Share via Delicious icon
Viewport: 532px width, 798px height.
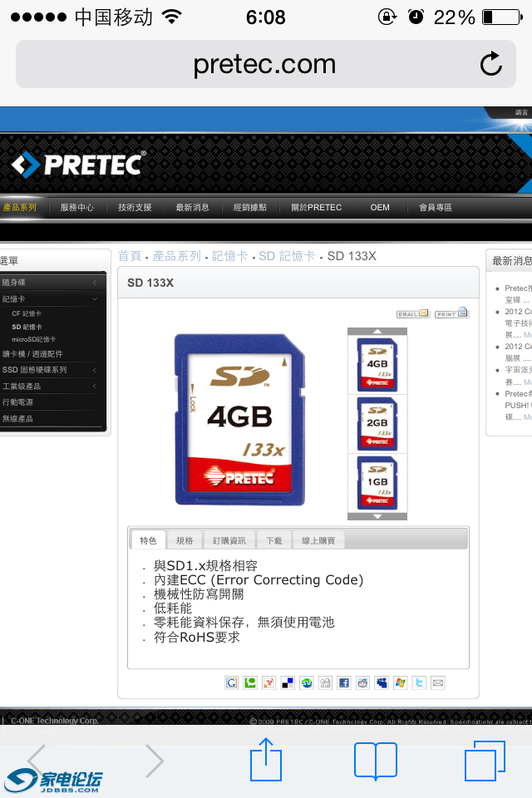click(288, 683)
